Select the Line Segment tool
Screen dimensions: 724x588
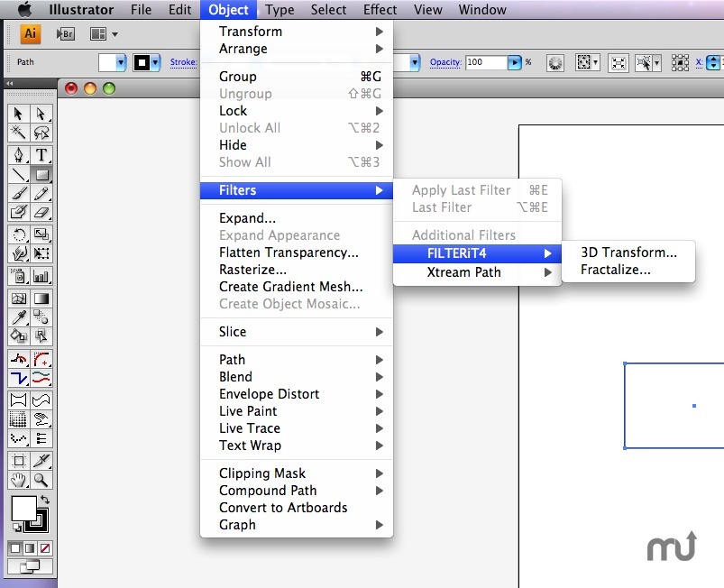pyautogui.click(x=18, y=174)
